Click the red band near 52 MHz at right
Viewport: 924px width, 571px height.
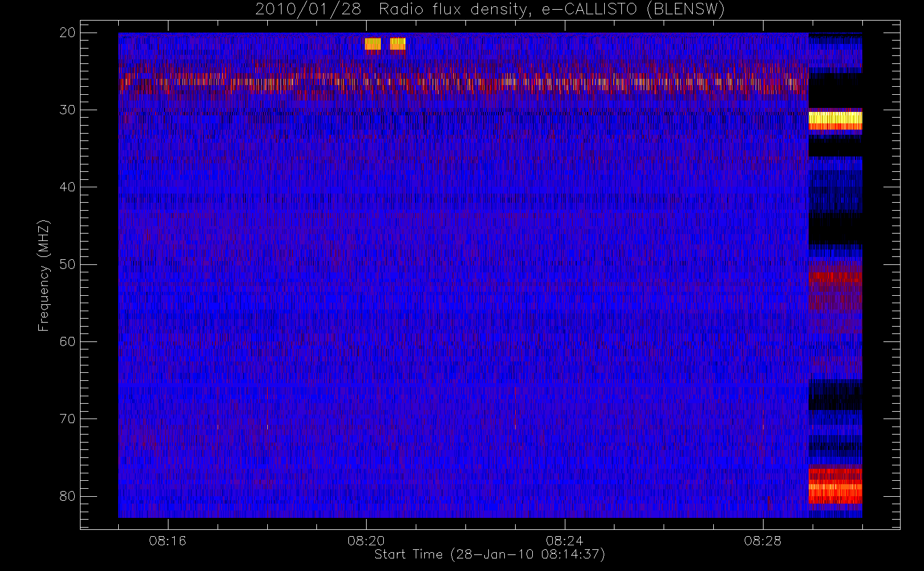click(835, 277)
